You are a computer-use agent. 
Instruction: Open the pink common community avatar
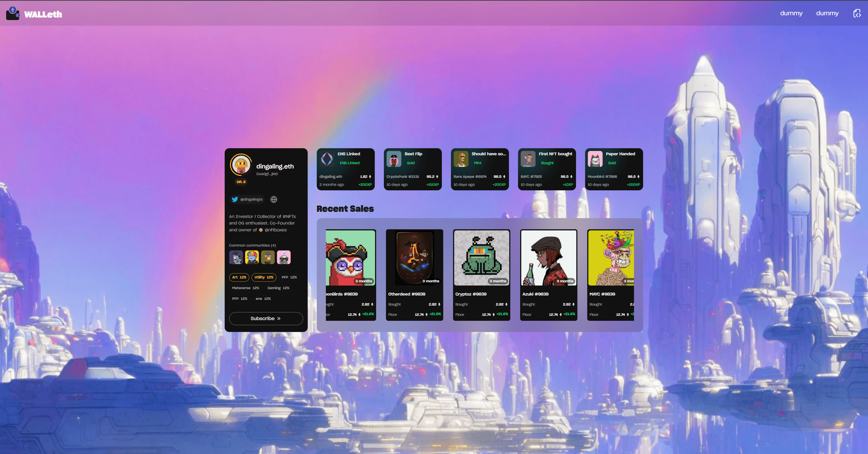coord(283,257)
